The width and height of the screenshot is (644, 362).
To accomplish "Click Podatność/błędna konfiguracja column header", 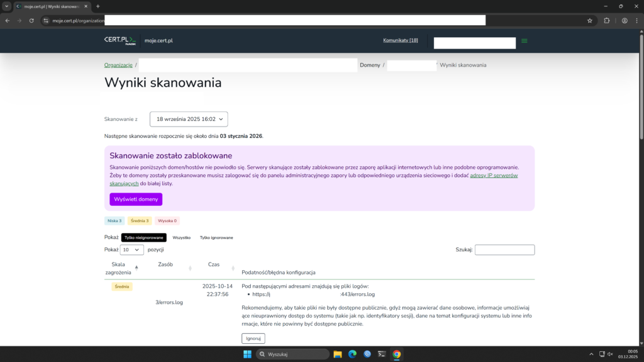I will click(279, 273).
